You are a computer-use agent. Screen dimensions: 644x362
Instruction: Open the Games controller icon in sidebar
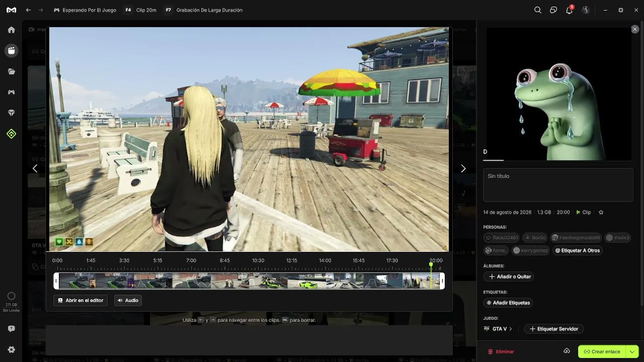coord(11,93)
